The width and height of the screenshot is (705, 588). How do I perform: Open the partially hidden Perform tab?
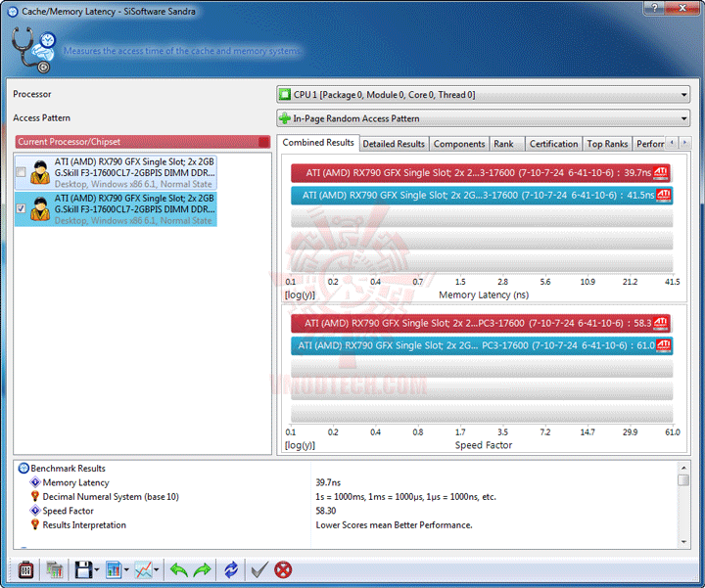[650, 144]
